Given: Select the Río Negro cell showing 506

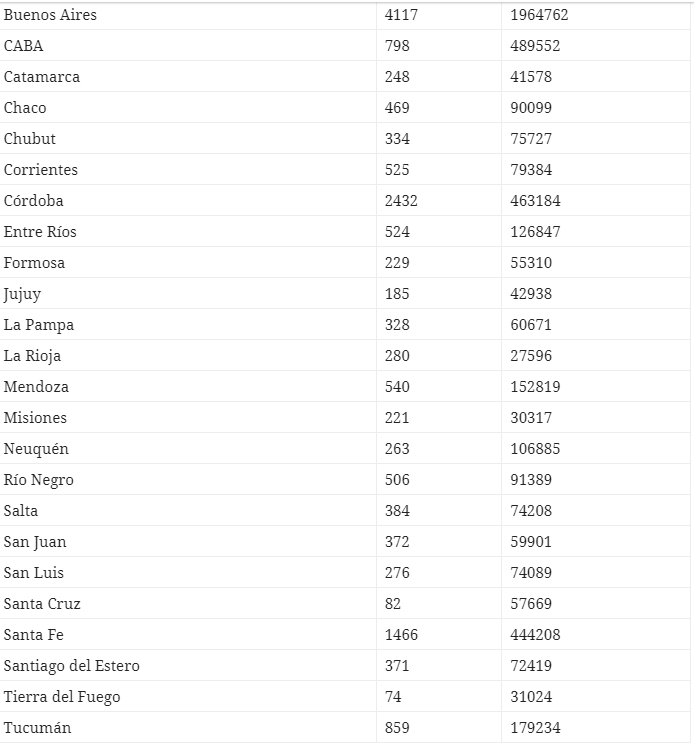Looking at the screenshot, I should (x=397, y=480).
